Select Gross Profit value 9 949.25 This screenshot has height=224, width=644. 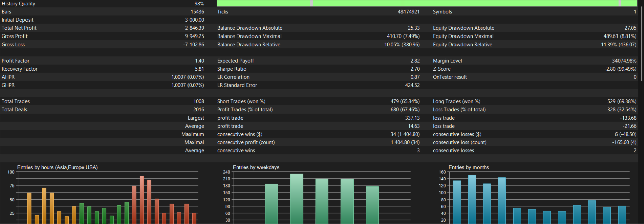click(195, 36)
